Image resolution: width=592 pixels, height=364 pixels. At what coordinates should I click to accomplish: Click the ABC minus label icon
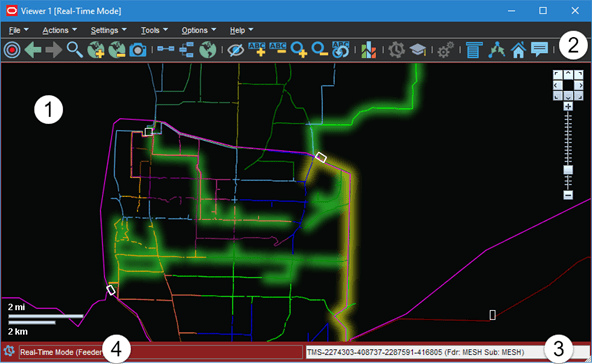(278, 49)
